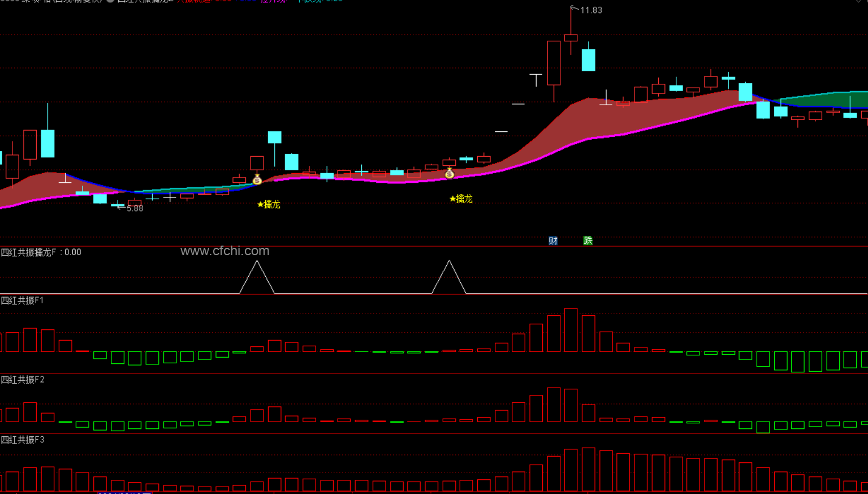The width and height of the screenshot is (868, 494).
Task: Click the green 跌 marker icon
Action: [588, 240]
